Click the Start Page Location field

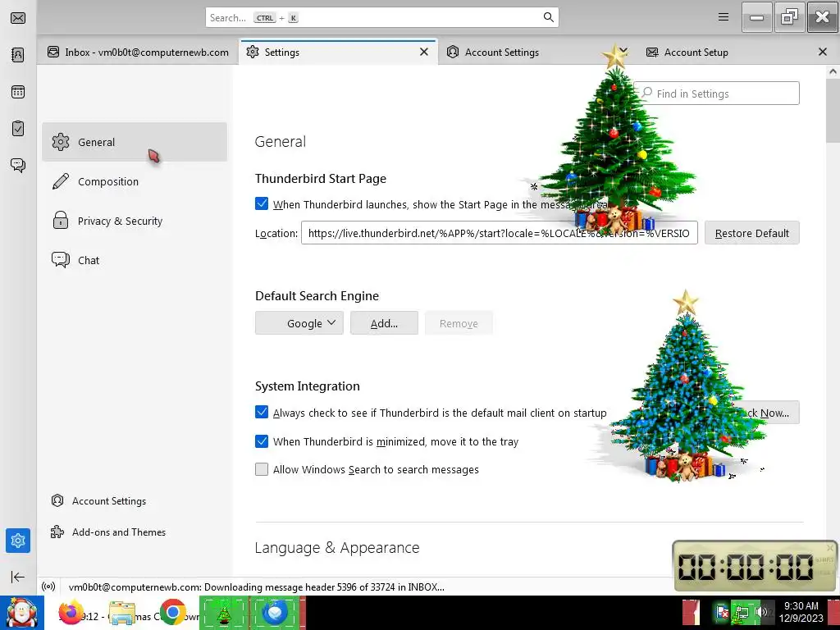click(500, 233)
